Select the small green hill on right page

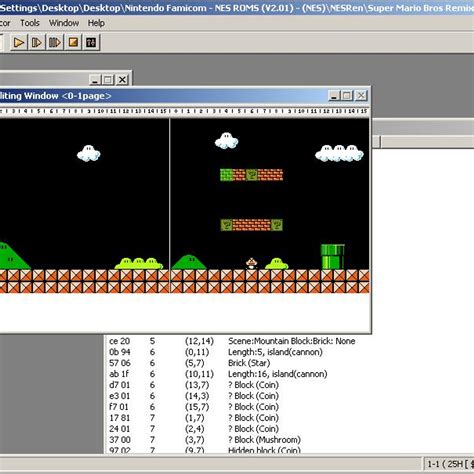pyautogui.click(x=189, y=262)
